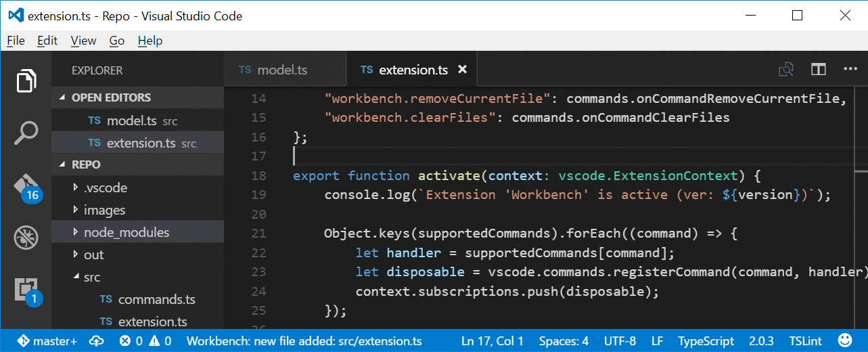Click the word disposable after let on line 23

pyautogui.click(x=426, y=271)
